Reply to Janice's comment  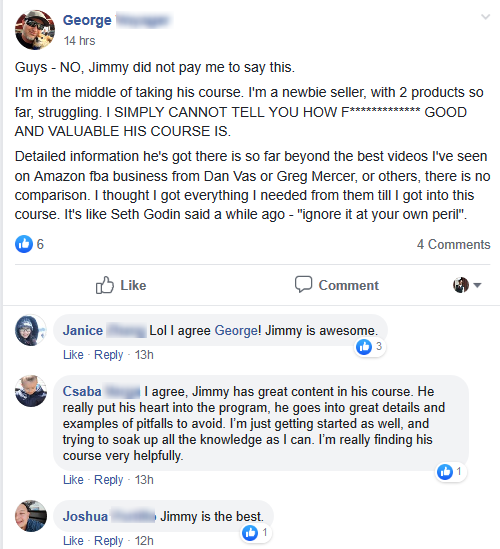click(109, 355)
